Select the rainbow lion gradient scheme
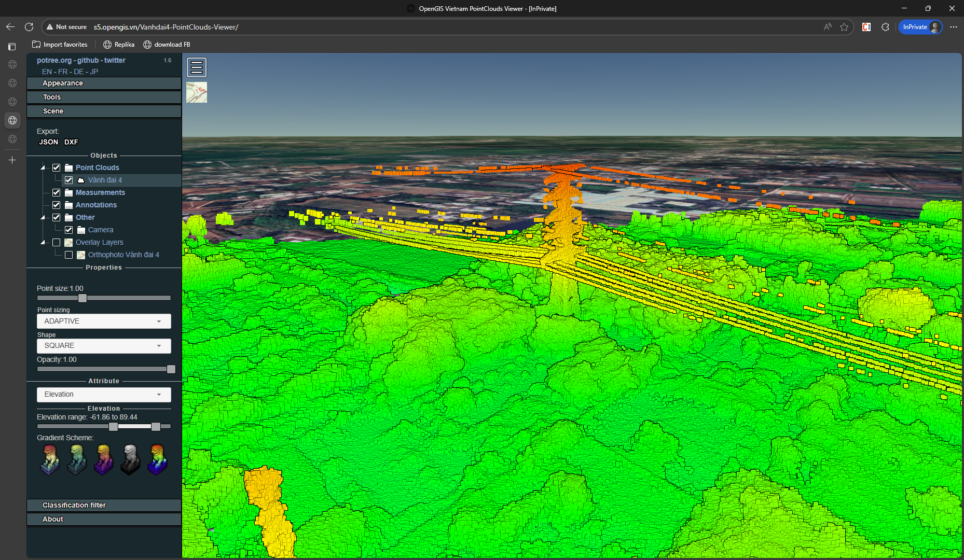Screen dimensions: 964x560 (157, 459)
